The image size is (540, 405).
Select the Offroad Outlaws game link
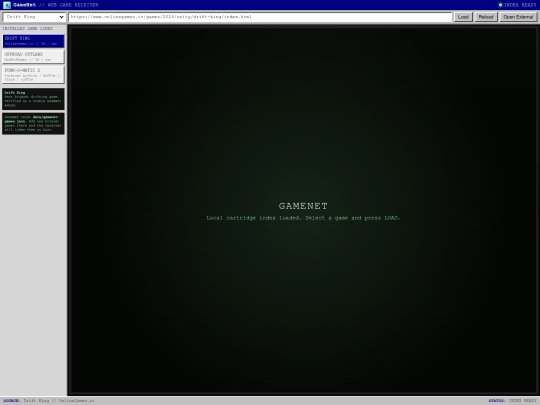pyautogui.click(x=33, y=57)
